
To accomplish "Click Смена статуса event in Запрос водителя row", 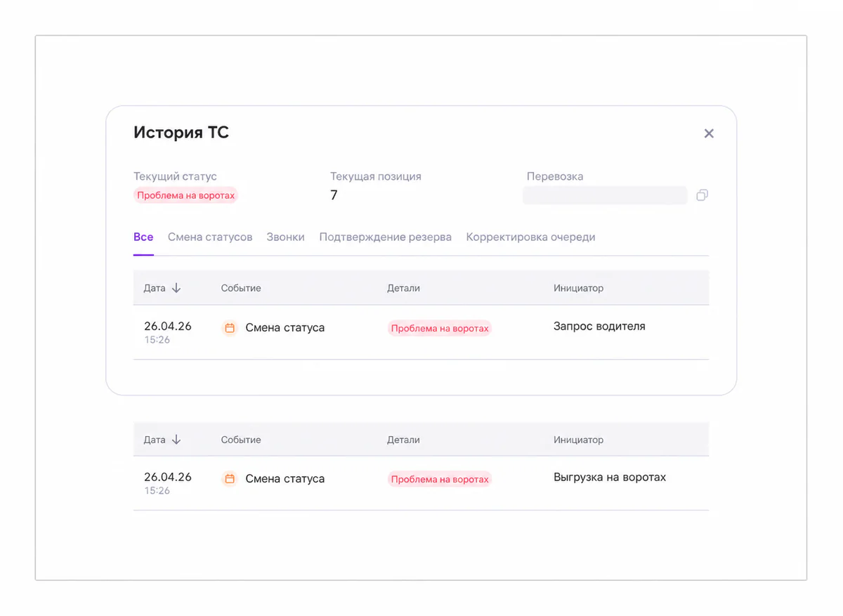I will coord(285,327).
